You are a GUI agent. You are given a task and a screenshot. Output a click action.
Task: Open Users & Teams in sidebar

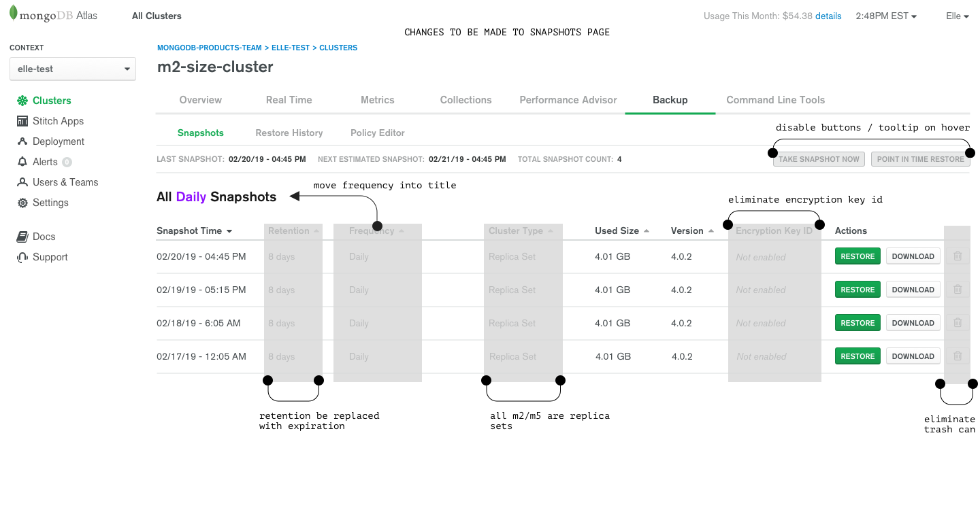pyautogui.click(x=65, y=182)
